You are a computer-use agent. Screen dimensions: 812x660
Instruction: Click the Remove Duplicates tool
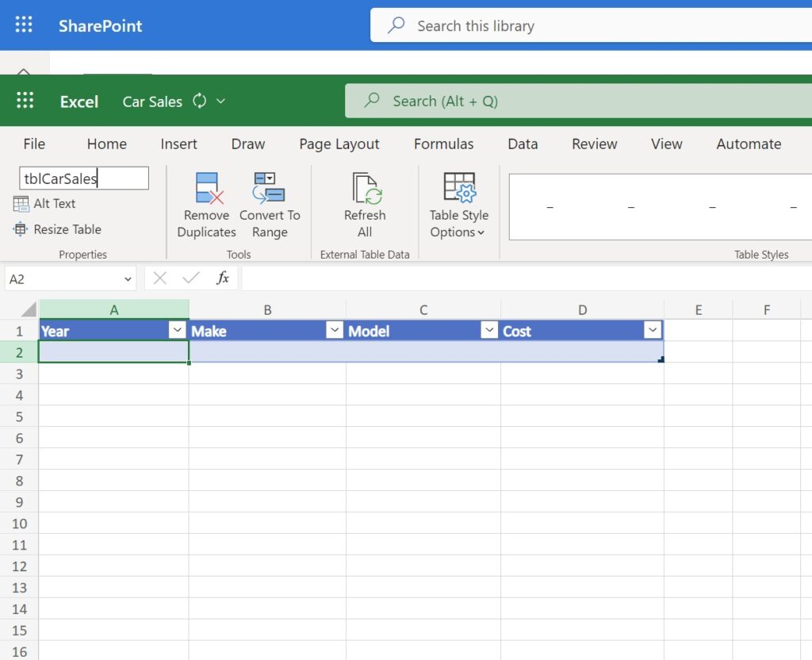(x=206, y=206)
